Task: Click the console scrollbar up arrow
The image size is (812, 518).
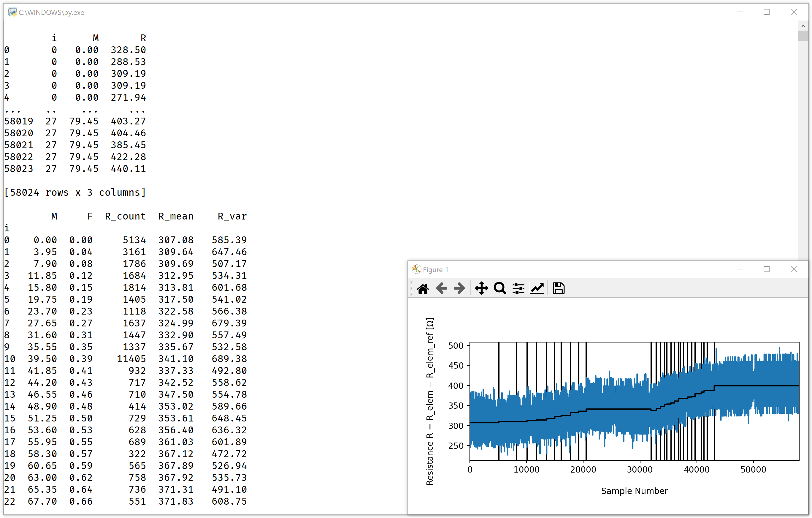Action: pyautogui.click(x=803, y=26)
